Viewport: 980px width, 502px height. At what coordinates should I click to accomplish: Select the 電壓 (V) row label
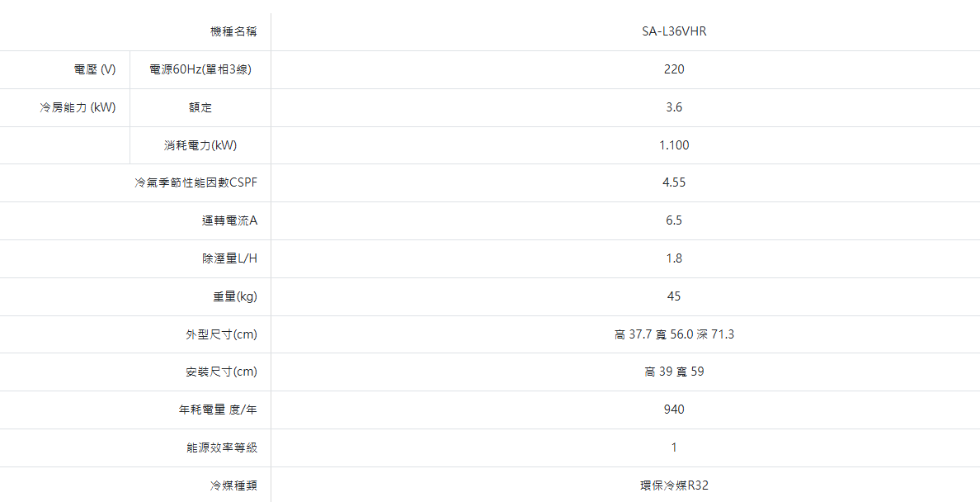tap(95, 70)
